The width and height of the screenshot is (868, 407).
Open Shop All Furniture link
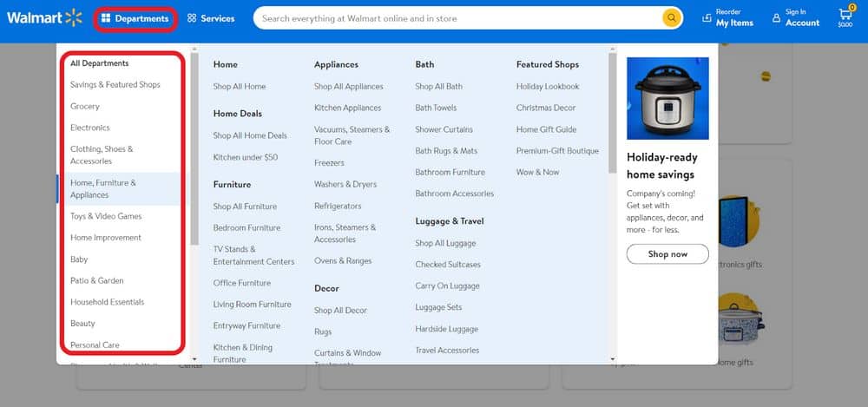(x=245, y=207)
